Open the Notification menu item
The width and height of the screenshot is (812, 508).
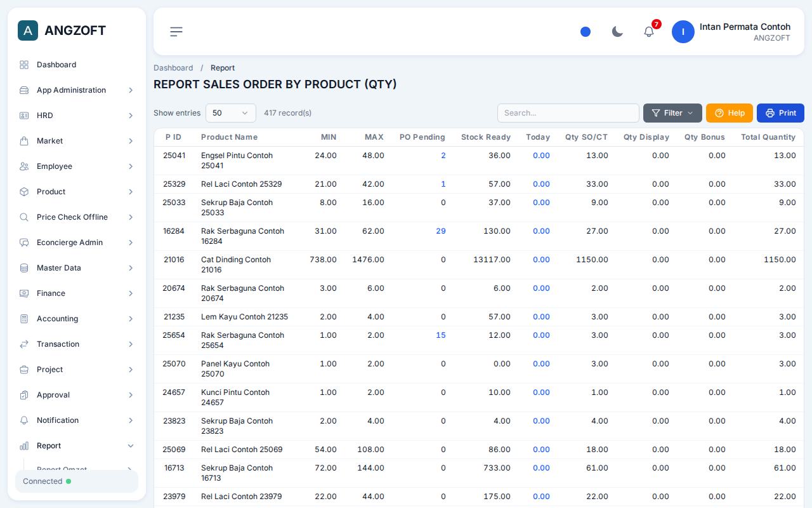click(77, 420)
